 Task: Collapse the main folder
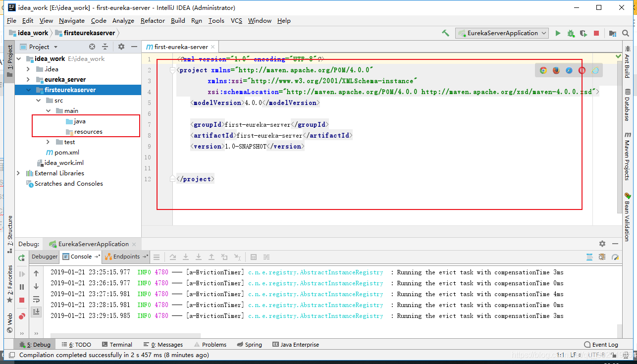(x=48, y=110)
